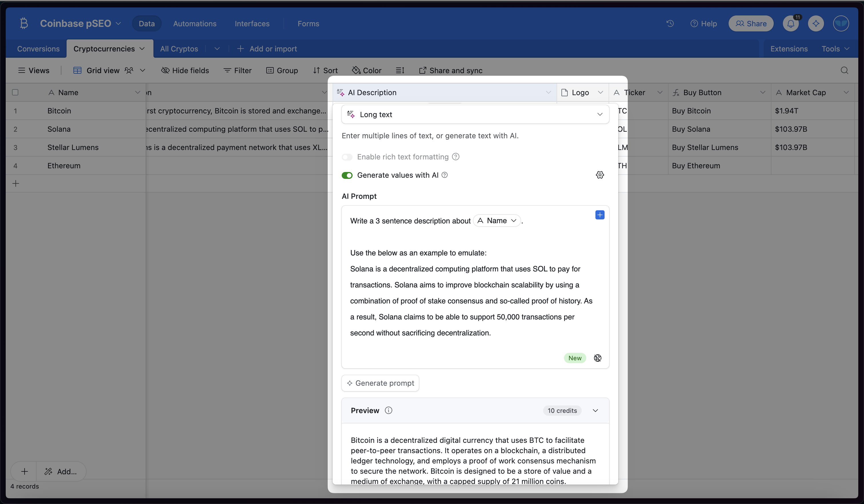Click the AI Description field type icon
Viewport: 864px width, 504px height.
[341, 93]
